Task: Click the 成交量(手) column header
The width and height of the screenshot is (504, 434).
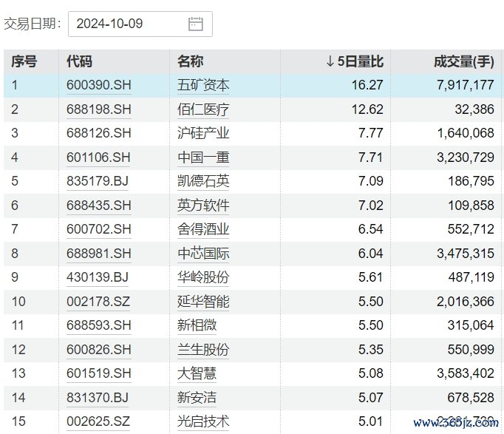Action: point(464,61)
